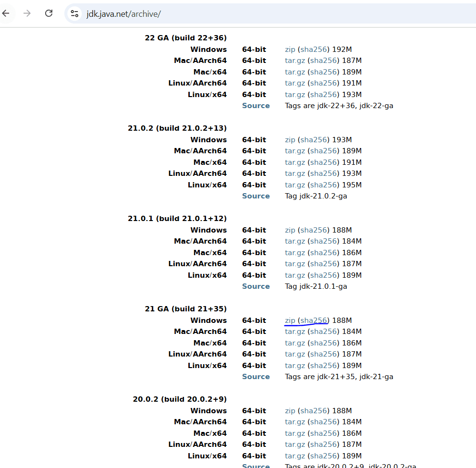476x468 pixels.
Task: Open site information icon in address bar
Action: 74,13
